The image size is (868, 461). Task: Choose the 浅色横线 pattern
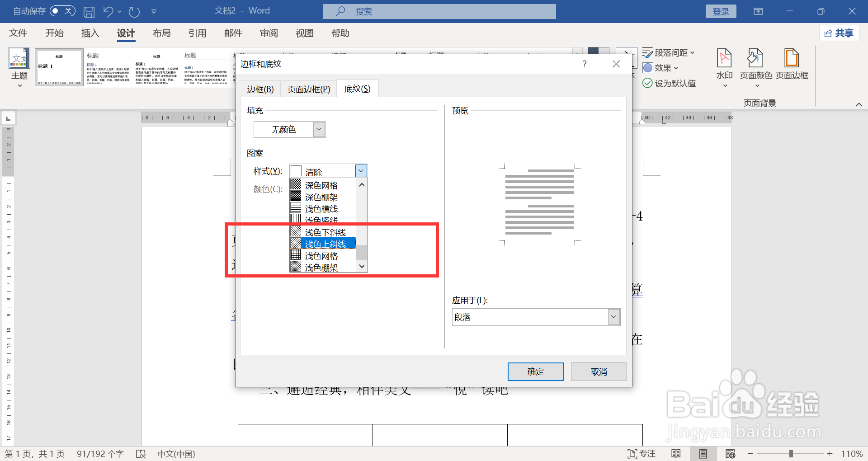[x=322, y=209]
